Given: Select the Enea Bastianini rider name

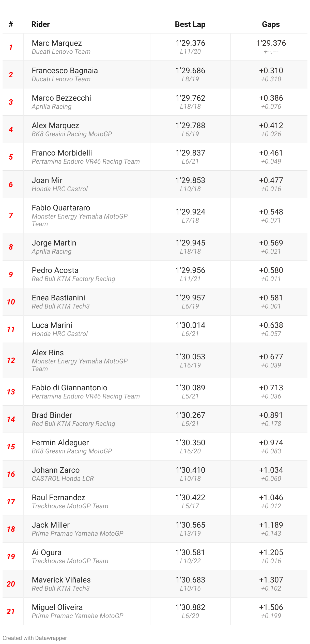Looking at the screenshot, I should click(58, 298).
